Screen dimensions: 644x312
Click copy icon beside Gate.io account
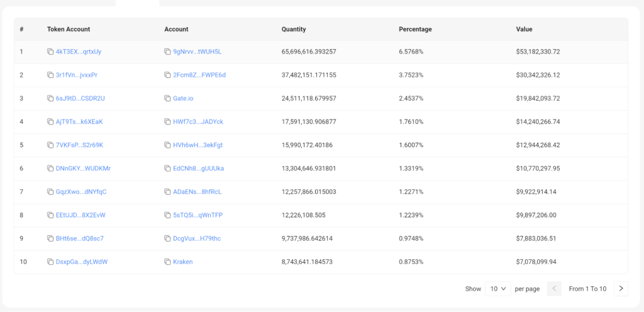pos(167,98)
